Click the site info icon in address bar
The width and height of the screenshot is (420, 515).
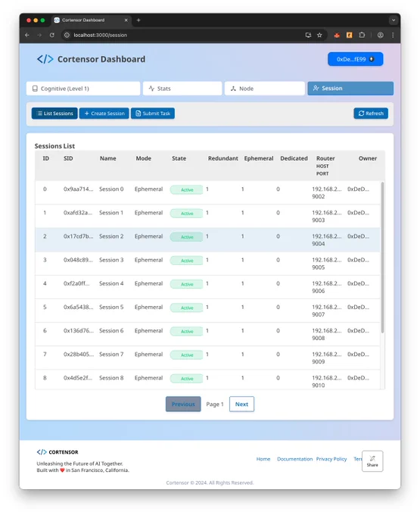click(x=67, y=35)
